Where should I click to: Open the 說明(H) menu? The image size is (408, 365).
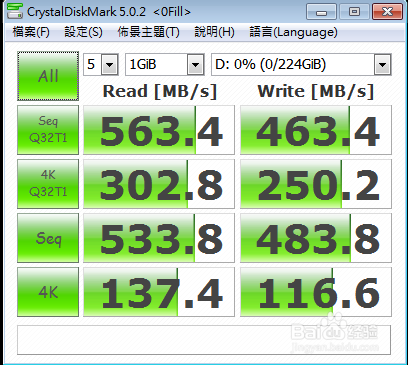tap(214, 32)
